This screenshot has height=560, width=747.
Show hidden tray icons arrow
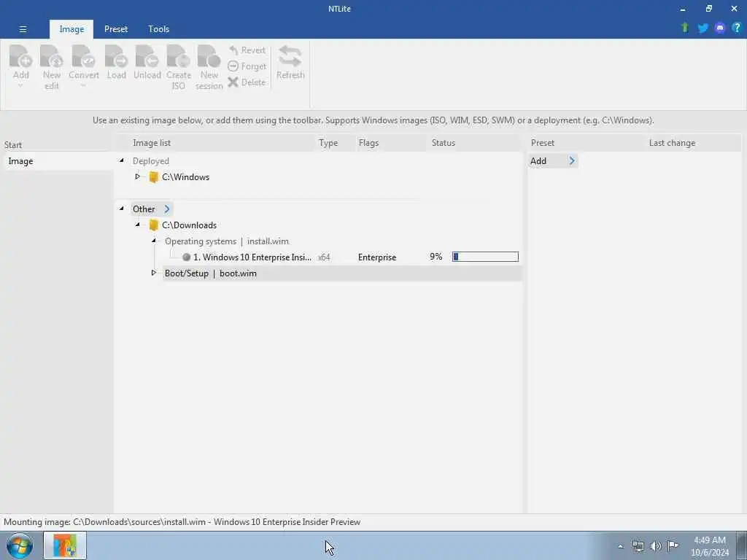(x=620, y=547)
